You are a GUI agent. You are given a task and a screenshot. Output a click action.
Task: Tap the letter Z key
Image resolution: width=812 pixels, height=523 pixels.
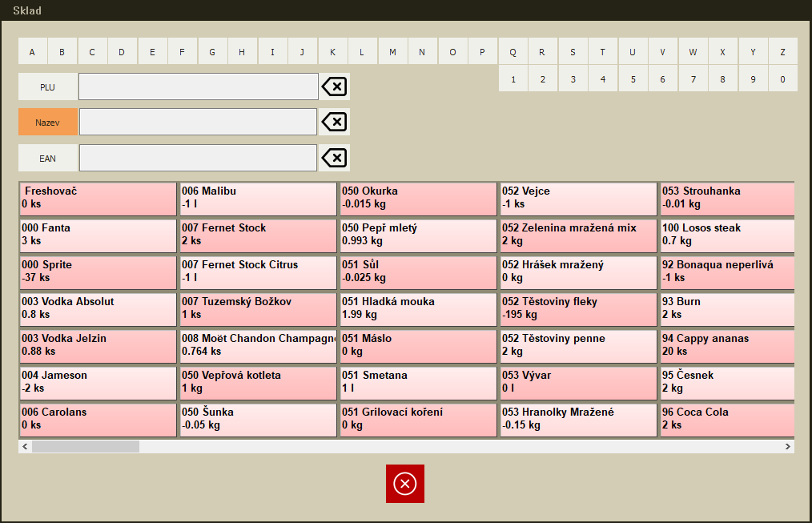[782, 52]
